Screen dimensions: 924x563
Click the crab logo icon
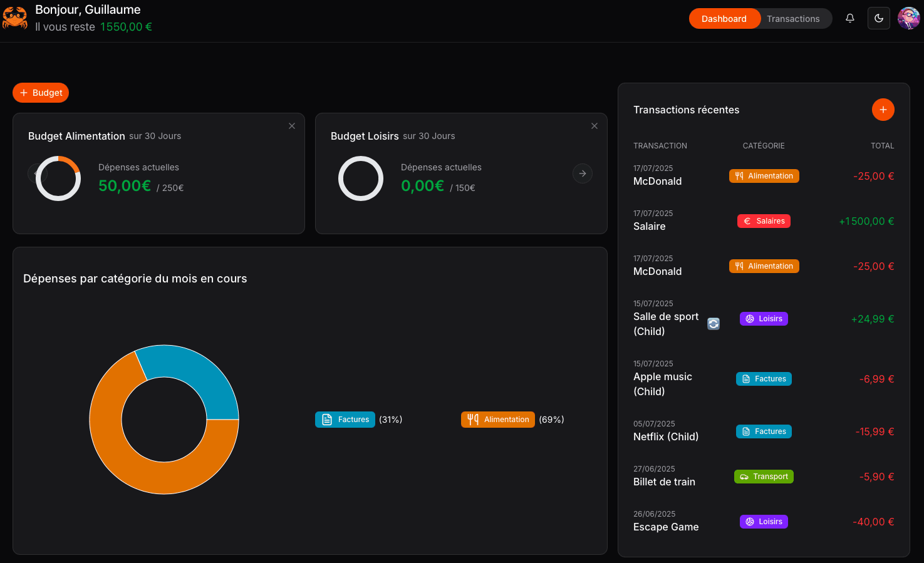[14, 18]
